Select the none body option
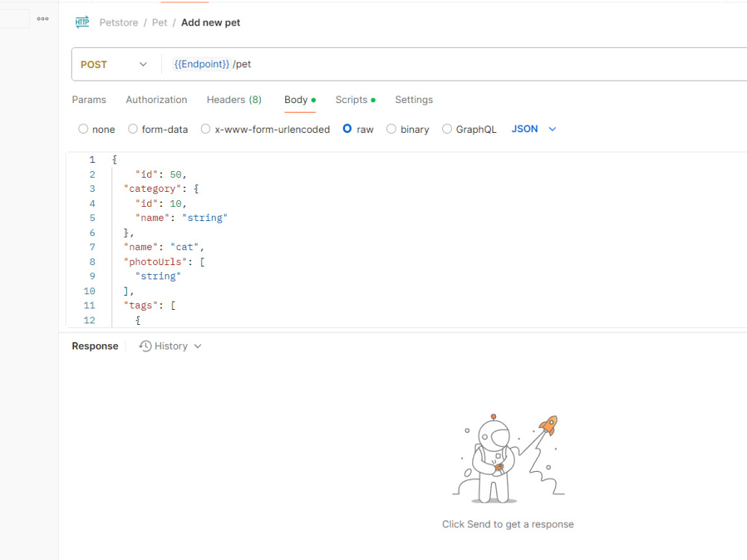Screen dimensions: 747x560 tap(84, 129)
